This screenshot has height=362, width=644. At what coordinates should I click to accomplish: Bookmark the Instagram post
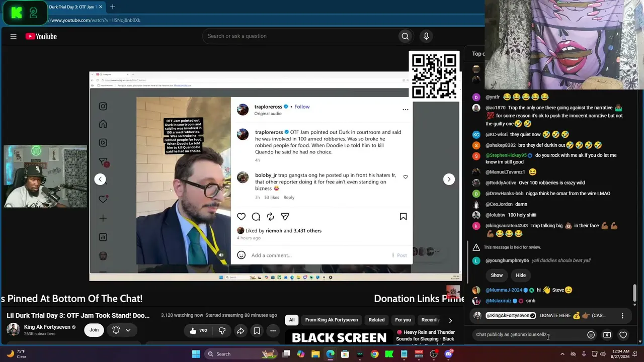[x=403, y=217]
